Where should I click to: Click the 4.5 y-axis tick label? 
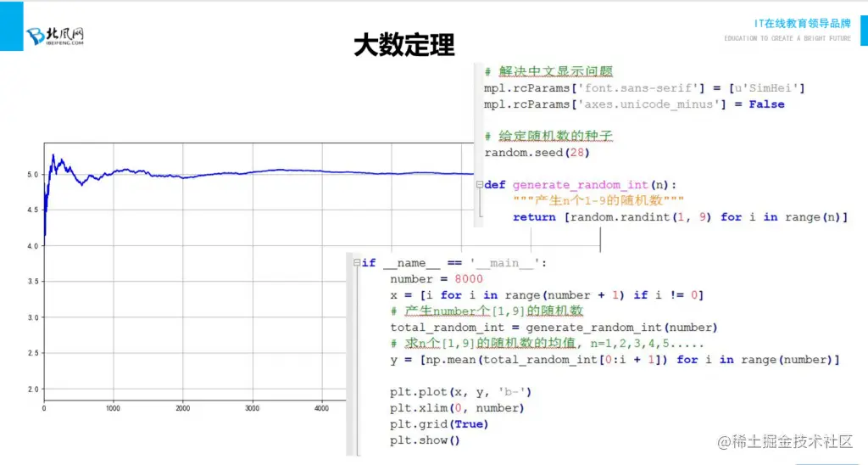point(33,210)
